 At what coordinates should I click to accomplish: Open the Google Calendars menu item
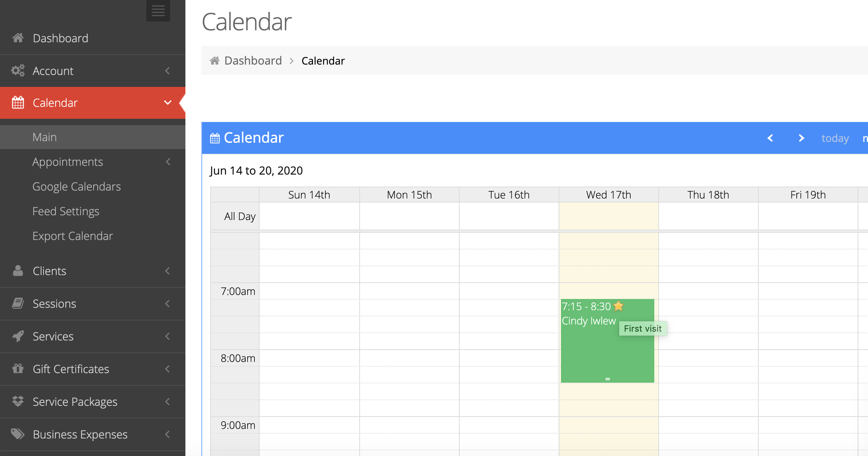coord(77,187)
